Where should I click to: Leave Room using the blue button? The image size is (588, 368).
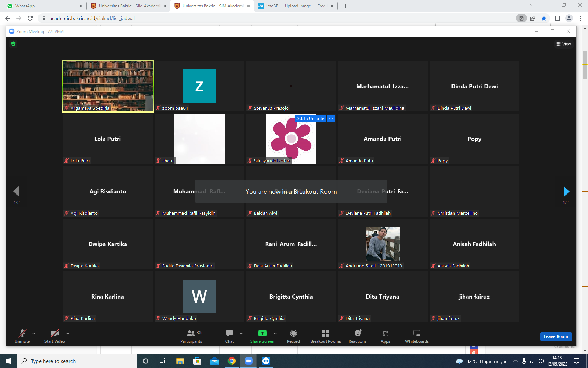click(x=556, y=336)
